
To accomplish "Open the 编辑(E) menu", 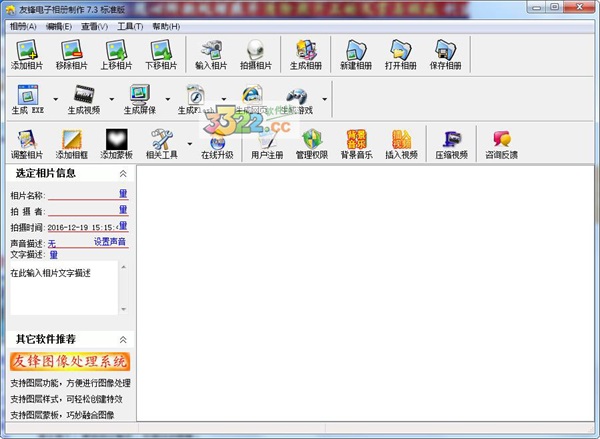I will (61, 26).
